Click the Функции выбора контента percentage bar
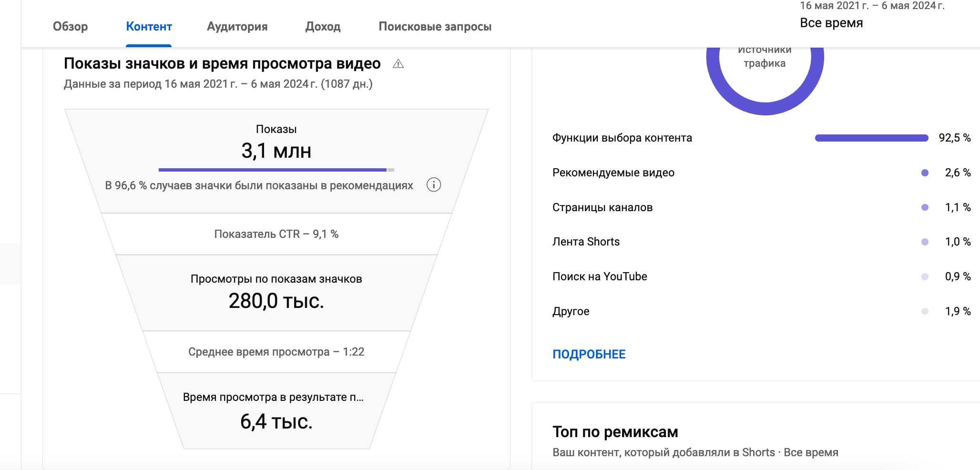The width and height of the screenshot is (980, 470). (871, 138)
